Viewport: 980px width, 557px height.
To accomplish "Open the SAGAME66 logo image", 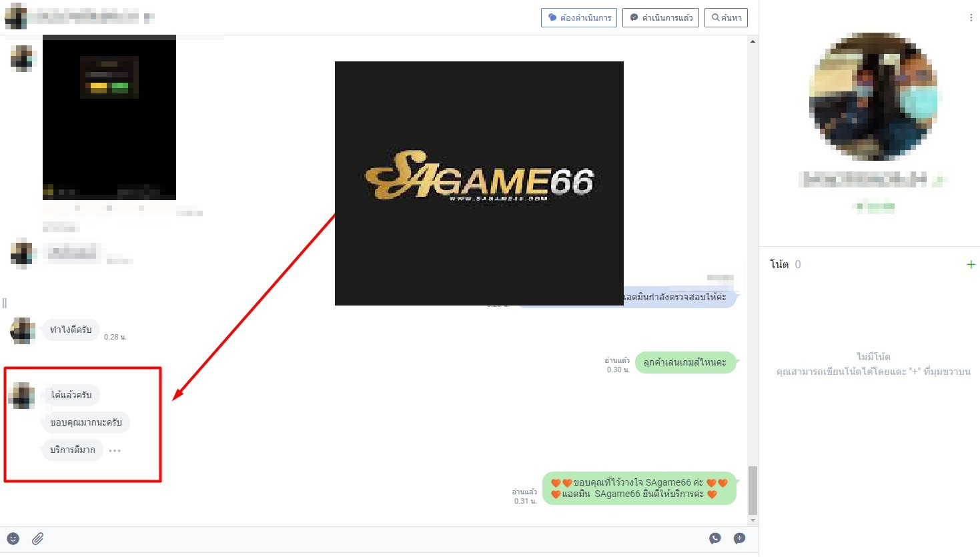I will (x=479, y=183).
